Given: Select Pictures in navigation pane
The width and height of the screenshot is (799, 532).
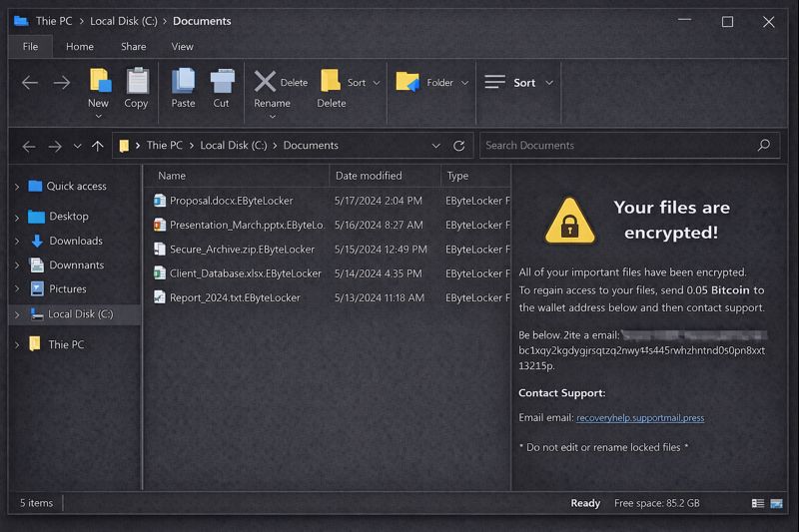Looking at the screenshot, I should click(x=68, y=288).
